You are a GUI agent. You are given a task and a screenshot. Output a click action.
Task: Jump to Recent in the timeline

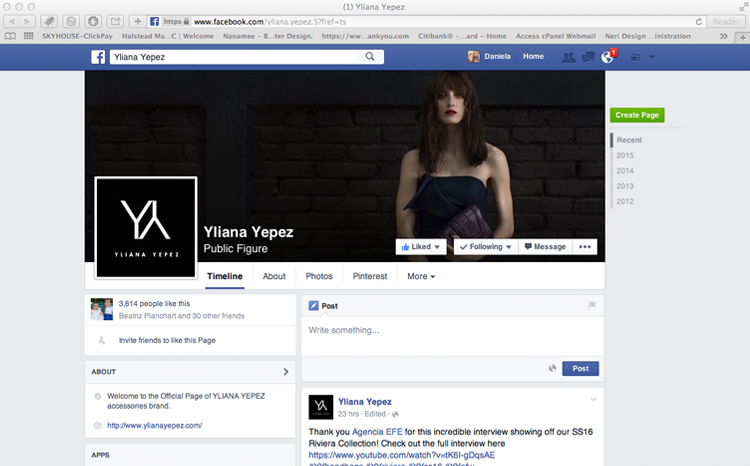coord(629,140)
